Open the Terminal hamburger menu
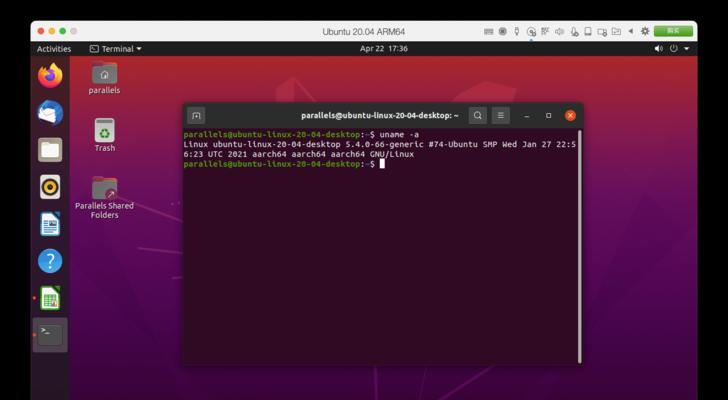This screenshot has height=400, width=728. [500, 116]
